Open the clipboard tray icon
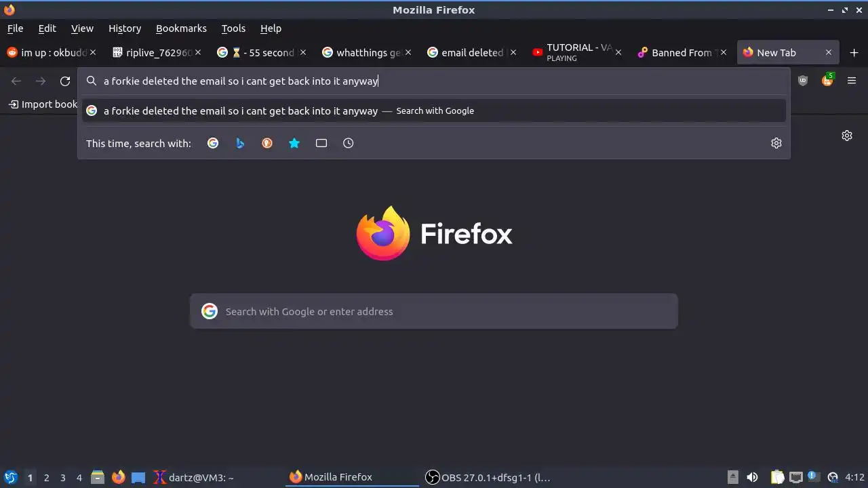Image resolution: width=868 pixels, height=488 pixels. 777,477
